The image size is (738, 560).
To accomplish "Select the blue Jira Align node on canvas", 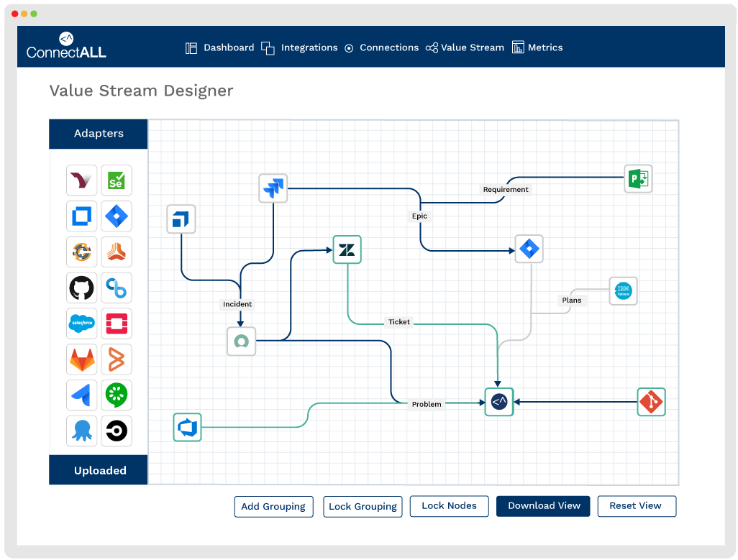I will 181,219.
